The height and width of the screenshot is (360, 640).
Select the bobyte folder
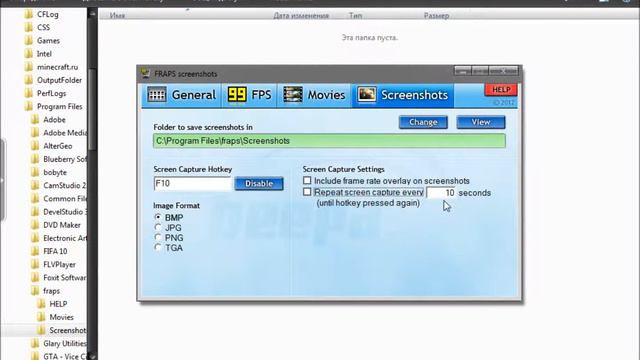coord(55,172)
